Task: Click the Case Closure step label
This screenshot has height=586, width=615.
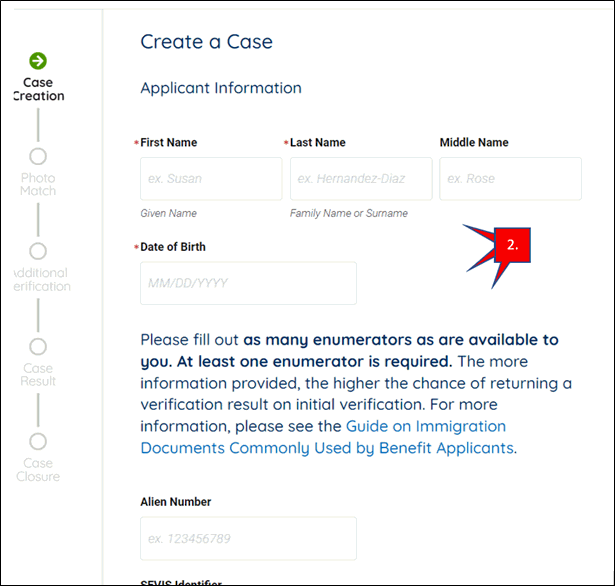Action: 38,470
